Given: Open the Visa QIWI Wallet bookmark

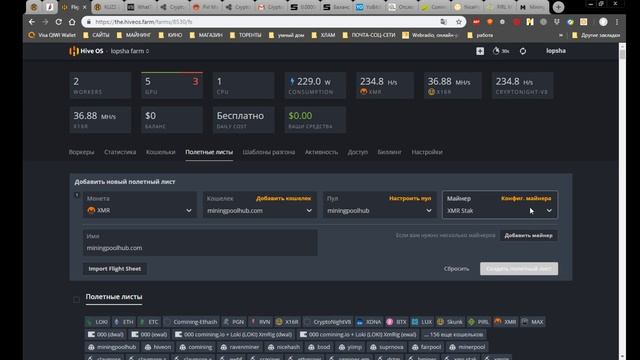Looking at the screenshot, I should tap(52, 35).
